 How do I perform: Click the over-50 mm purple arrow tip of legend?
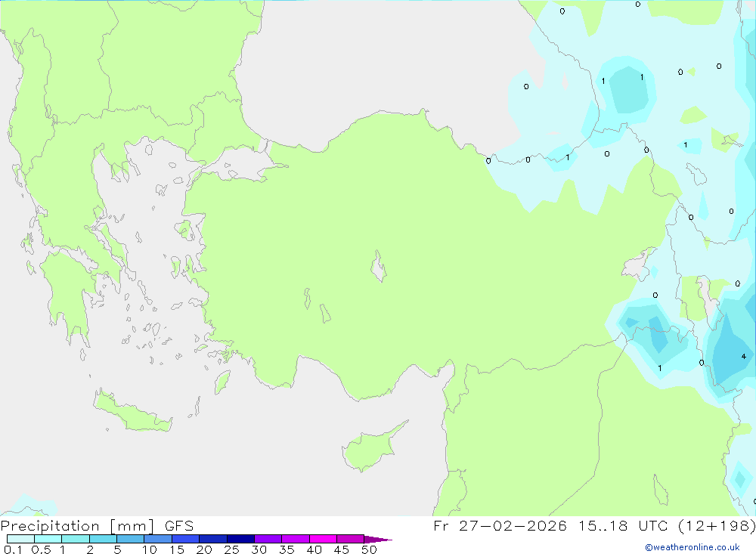click(378, 539)
